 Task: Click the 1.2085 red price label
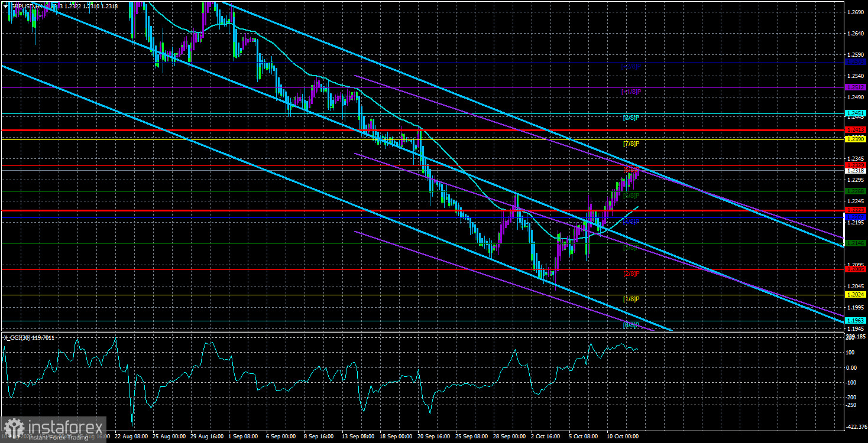[856, 269]
